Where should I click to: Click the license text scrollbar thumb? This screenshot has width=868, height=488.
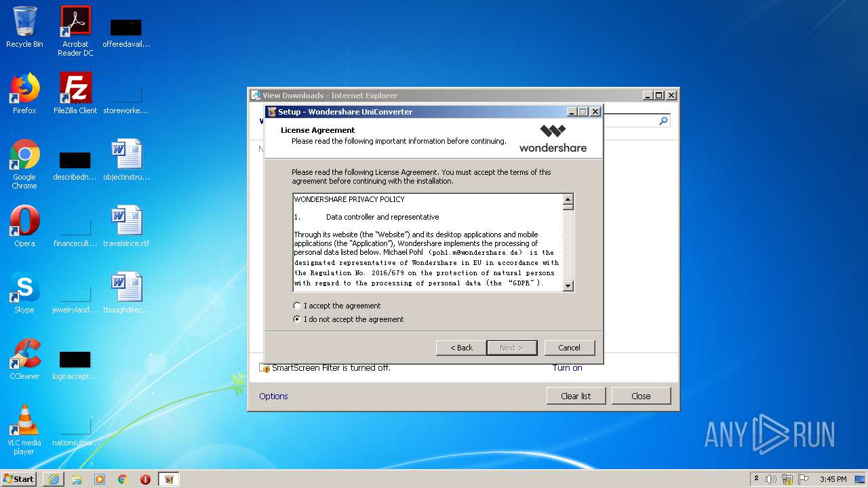tap(568, 207)
